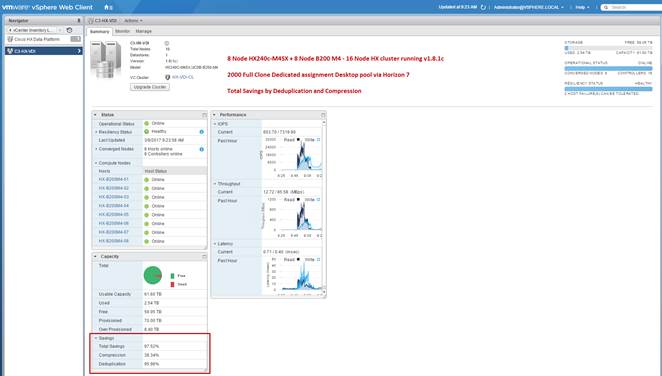Expand the Resiliency Status row
Viewport: 662px width, 376px height.
click(x=96, y=132)
